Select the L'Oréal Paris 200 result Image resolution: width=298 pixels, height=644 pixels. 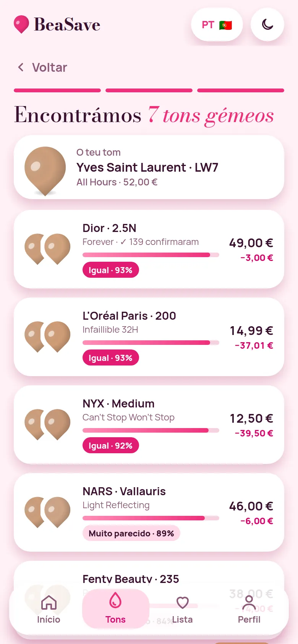pos(149,337)
